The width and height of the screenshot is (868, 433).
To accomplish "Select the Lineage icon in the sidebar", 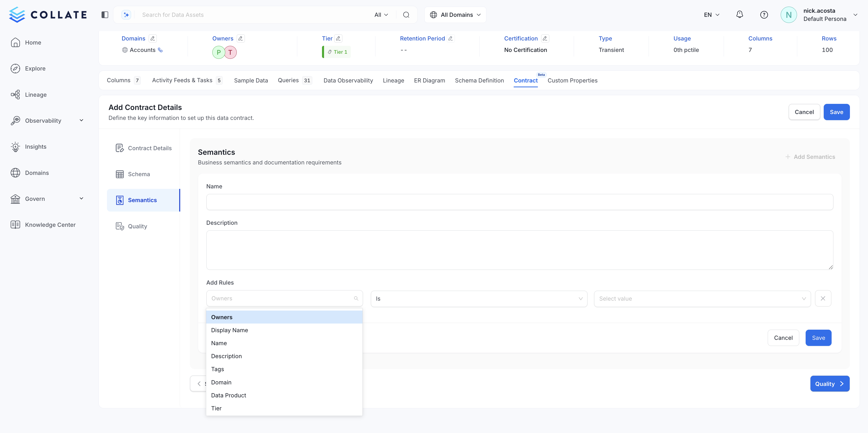I will 16,94.
